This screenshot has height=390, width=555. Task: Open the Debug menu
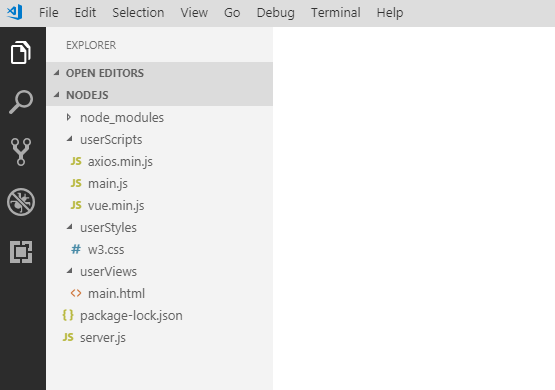coord(275,13)
